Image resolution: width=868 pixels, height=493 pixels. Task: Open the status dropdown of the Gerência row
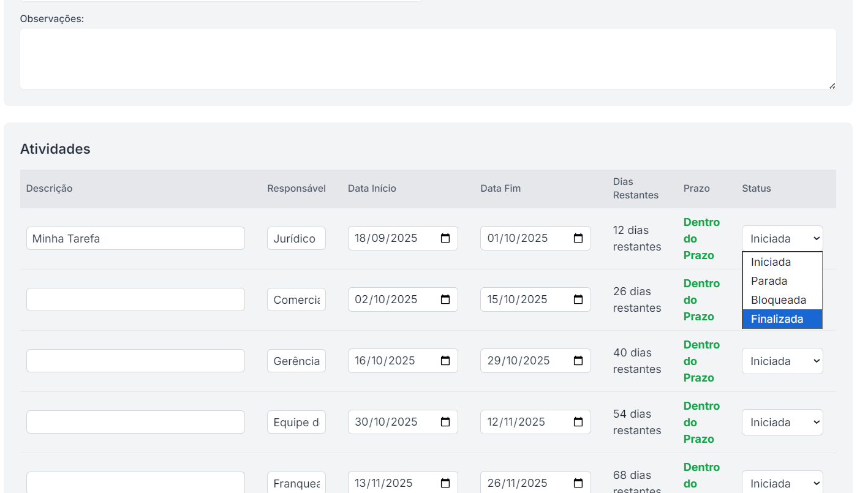pos(782,361)
